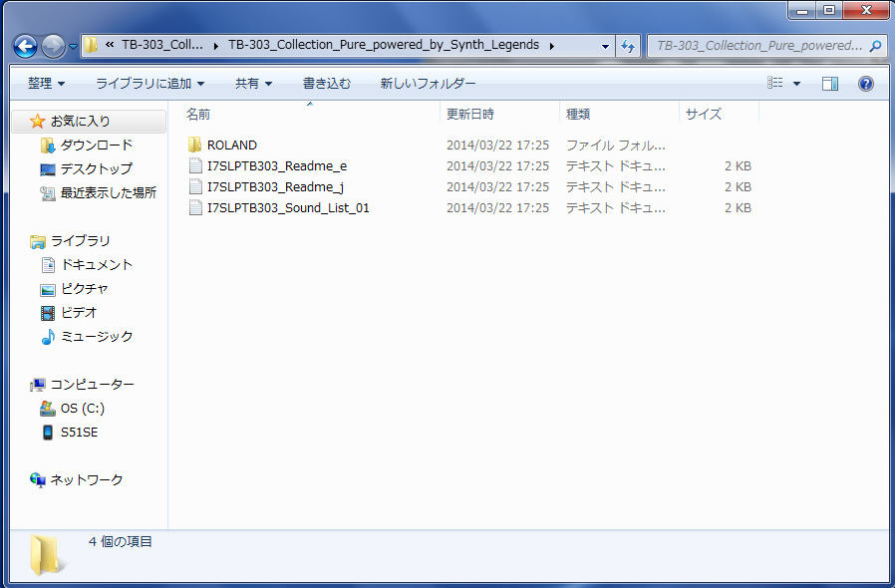
Task: Refresh the folder with the refresh icon
Action: (x=627, y=46)
